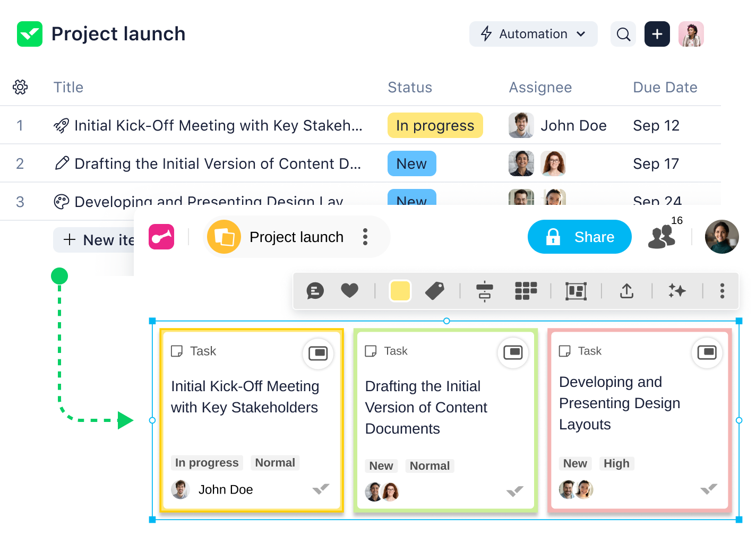Click the Share button
Image resolution: width=756 pixels, height=535 pixels.
tap(579, 237)
